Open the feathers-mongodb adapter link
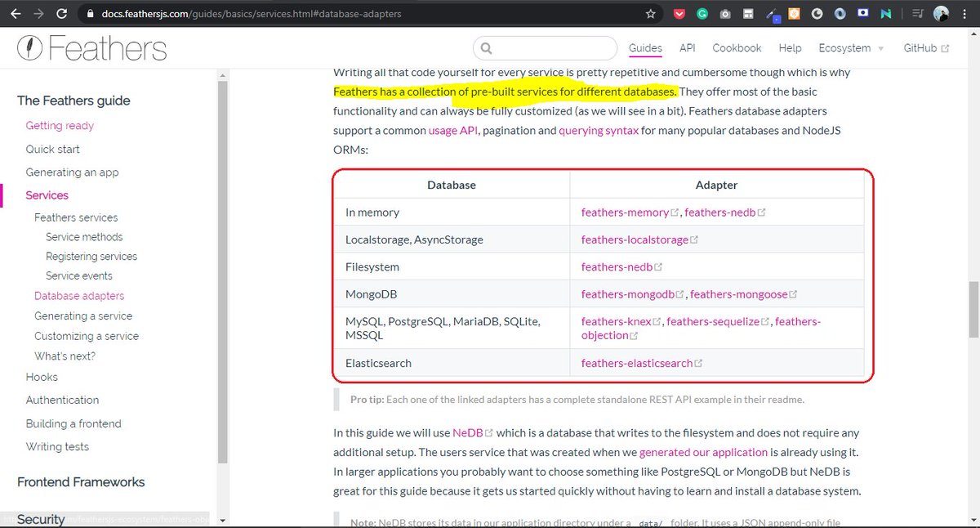 tap(632, 294)
